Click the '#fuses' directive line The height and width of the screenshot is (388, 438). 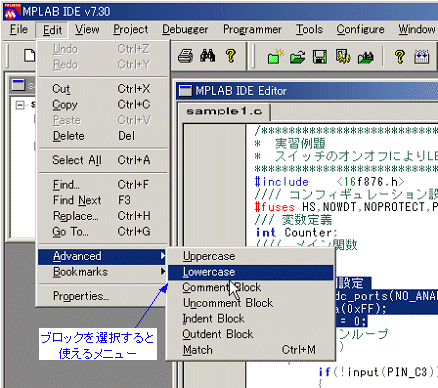tap(346, 207)
